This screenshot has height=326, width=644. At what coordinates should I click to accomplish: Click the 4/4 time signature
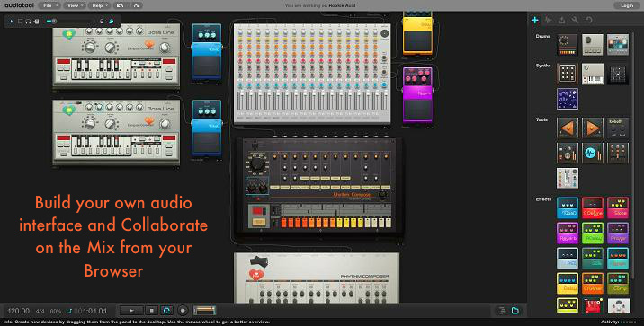40,312
